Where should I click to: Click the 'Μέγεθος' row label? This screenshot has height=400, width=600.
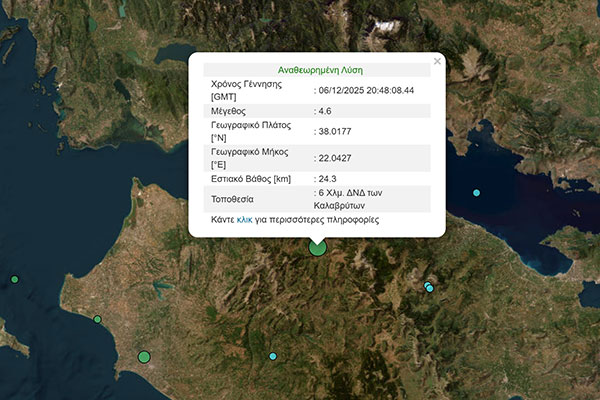230,114
